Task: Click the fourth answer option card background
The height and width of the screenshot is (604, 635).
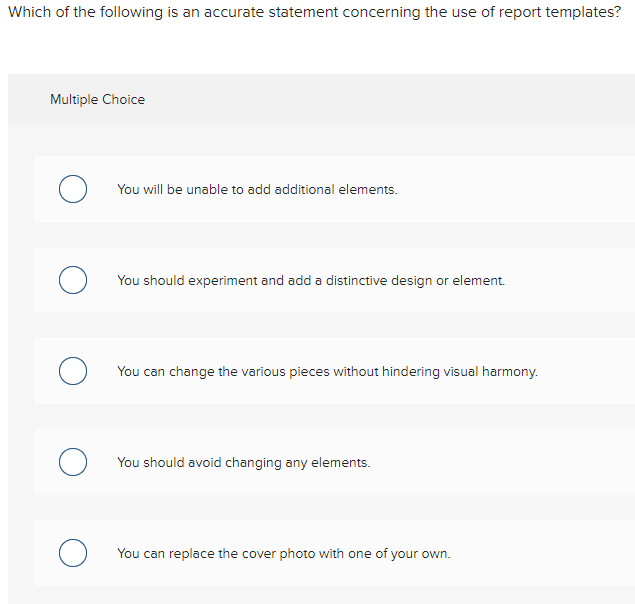Action: [x=335, y=462]
